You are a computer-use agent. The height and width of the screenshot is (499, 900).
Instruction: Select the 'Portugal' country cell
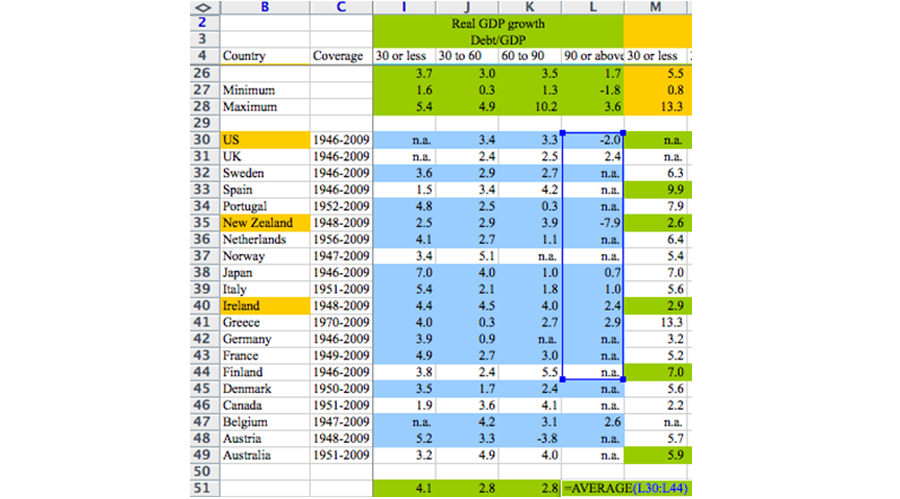(x=265, y=206)
